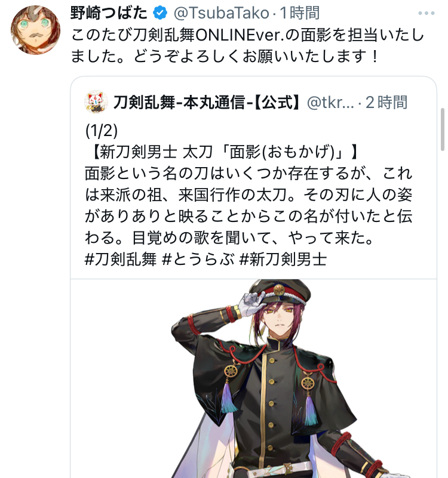Open the @tkr... quoted account handle

click(330, 103)
